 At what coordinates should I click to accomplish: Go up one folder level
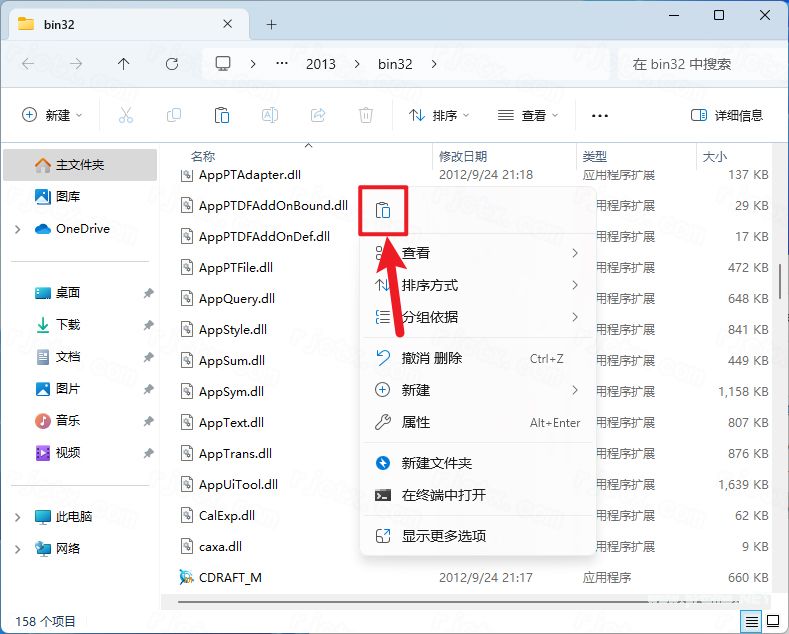point(123,64)
